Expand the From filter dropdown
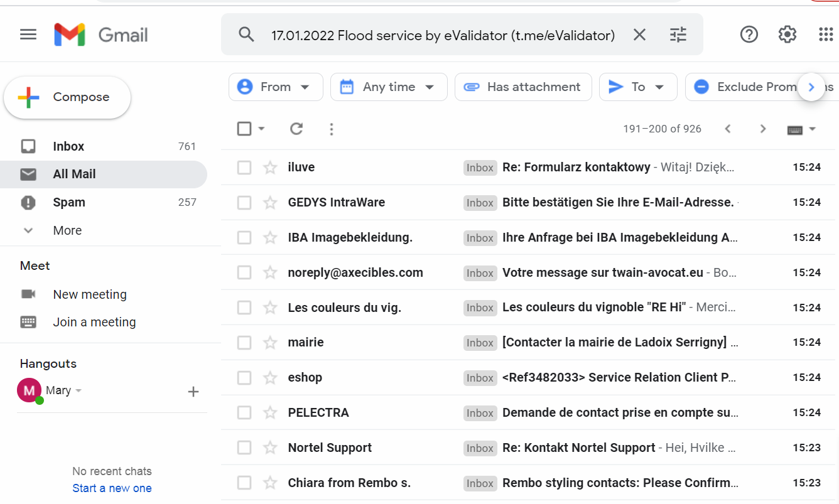This screenshot has height=504, width=839. [x=276, y=87]
